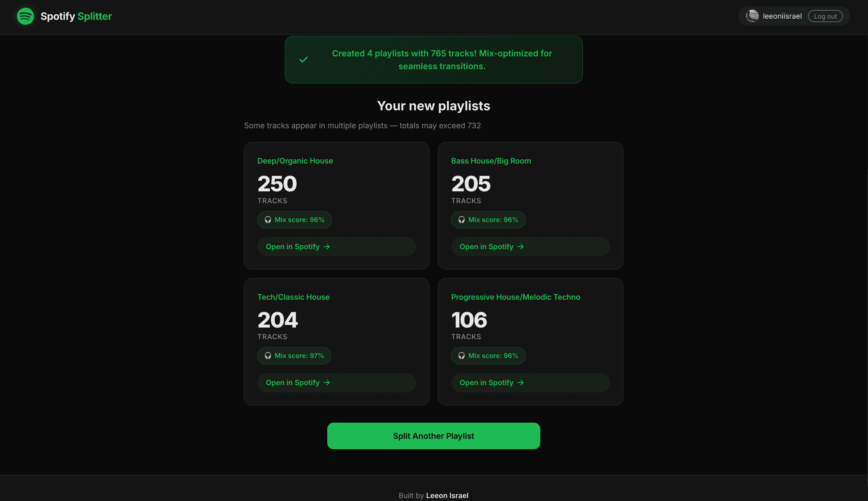The width and height of the screenshot is (868, 501).
Task: Click the leeoniisrael profile avatar
Action: pos(752,16)
